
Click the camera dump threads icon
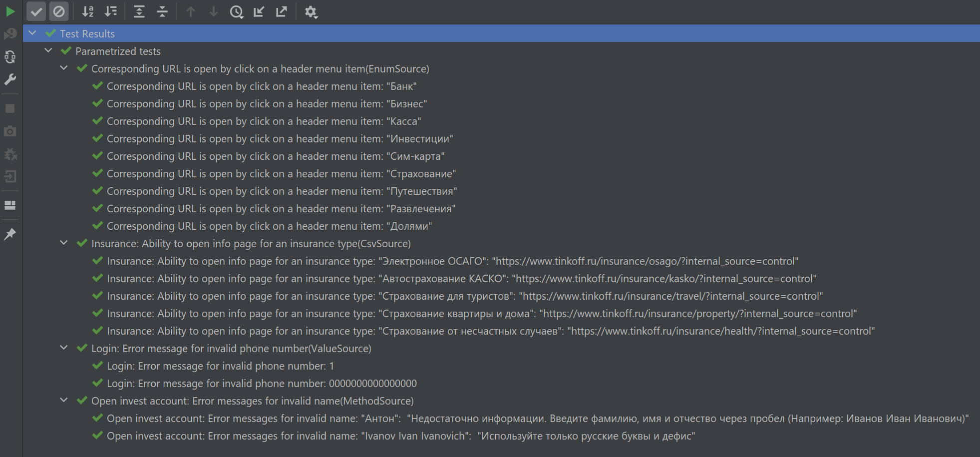tap(10, 131)
